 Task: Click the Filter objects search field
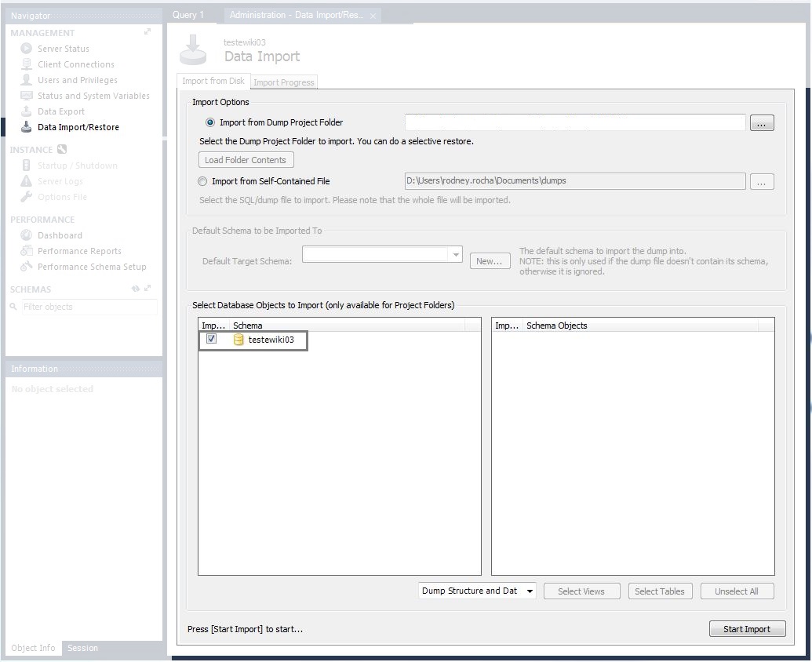[89, 307]
